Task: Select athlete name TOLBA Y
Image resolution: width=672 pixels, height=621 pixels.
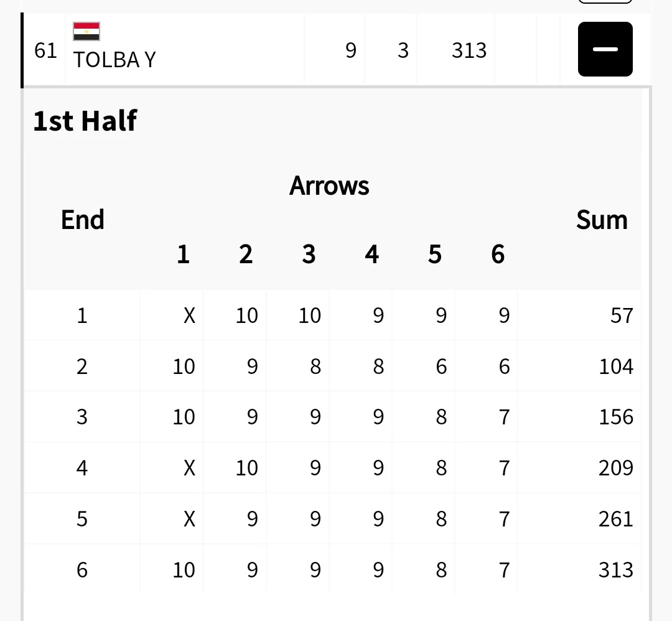Action: click(x=114, y=60)
